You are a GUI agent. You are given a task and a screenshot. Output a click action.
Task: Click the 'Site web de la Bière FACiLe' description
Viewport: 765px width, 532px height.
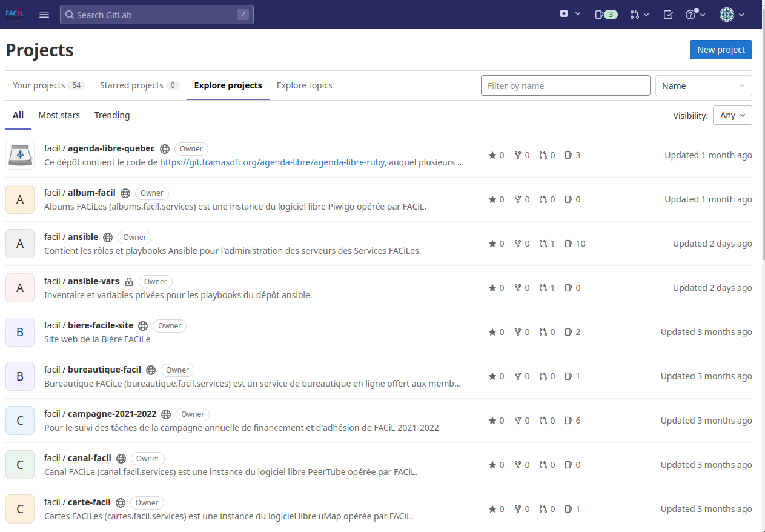[98, 339]
